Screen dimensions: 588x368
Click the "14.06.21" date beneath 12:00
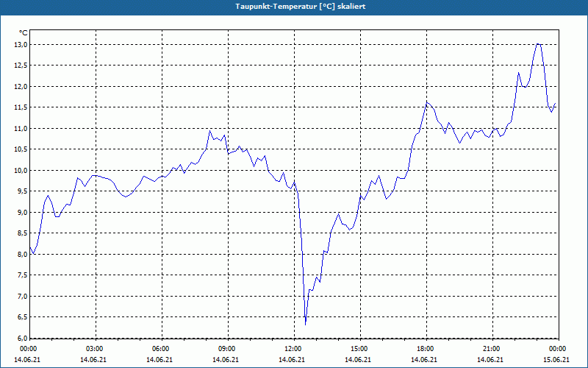(292, 359)
